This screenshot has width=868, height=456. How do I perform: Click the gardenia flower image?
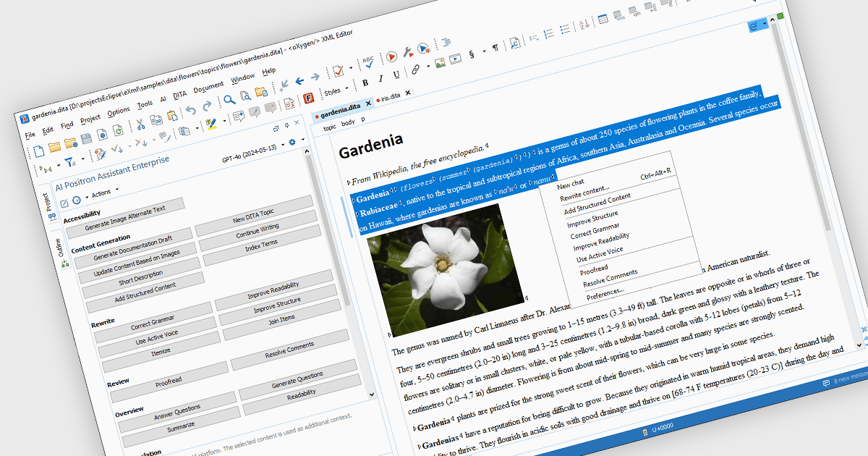(444, 271)
